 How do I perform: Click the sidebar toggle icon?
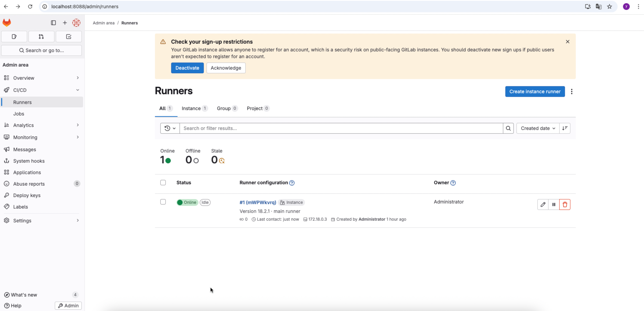53,23
